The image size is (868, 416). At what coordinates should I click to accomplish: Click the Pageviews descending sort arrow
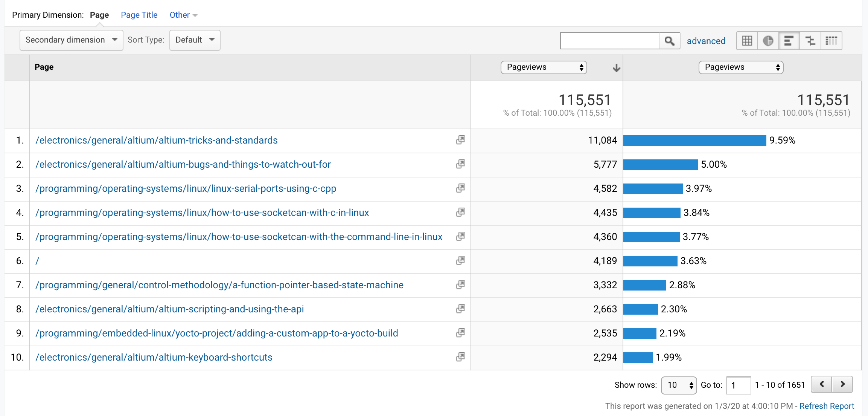point(616,68)
